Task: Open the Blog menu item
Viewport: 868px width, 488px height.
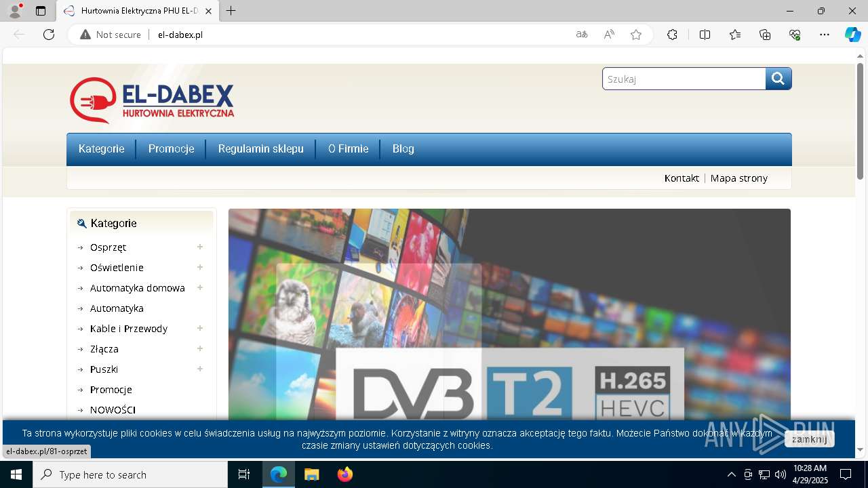Action: click(x=403, y=149)
